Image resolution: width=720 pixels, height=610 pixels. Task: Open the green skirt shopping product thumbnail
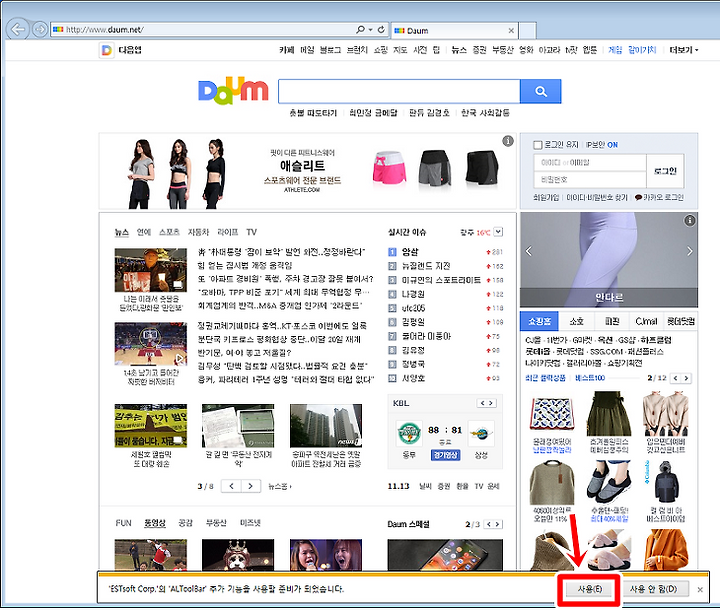click(609, 413)
